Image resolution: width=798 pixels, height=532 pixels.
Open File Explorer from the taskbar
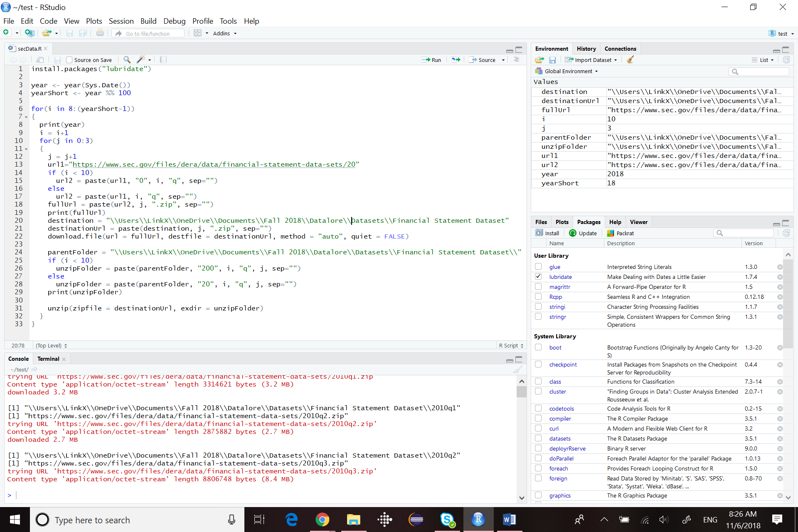coord(353,520)
